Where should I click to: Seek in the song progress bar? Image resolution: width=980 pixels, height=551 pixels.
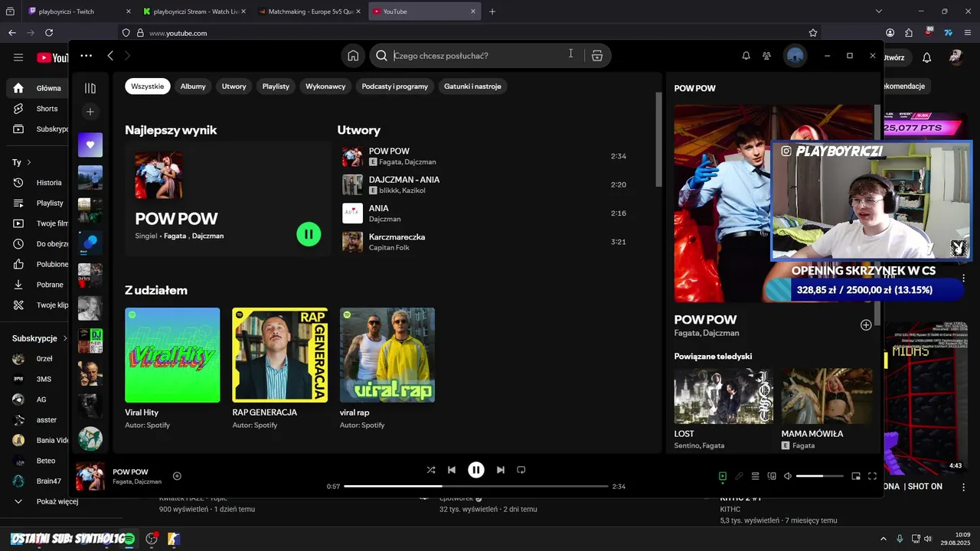(x=476, y=486)
